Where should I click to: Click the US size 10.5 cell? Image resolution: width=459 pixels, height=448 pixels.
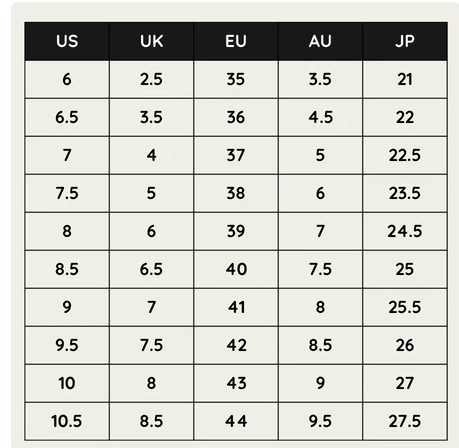(67, 421)
